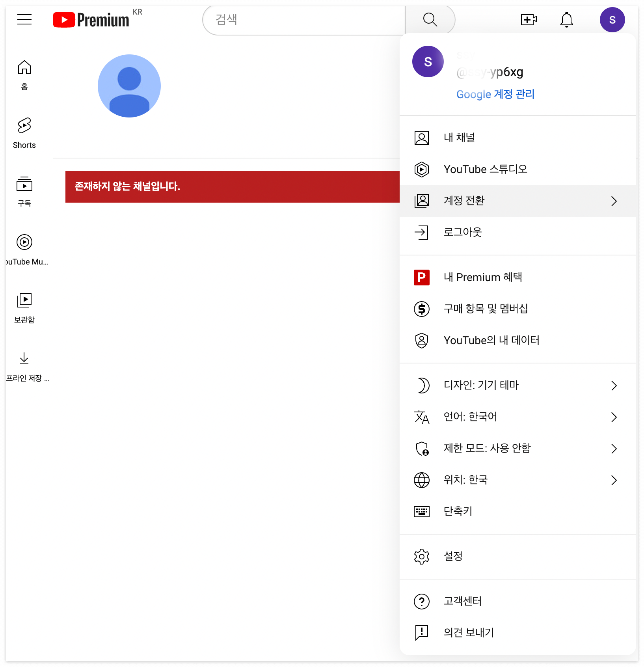The image size is (644, 667).
Task: Click the shield data privacy icon
Action: tap(422, 341)
